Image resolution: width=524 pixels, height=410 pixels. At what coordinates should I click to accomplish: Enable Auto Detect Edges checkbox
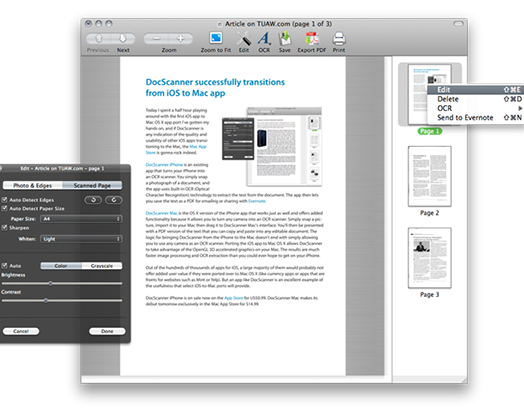[x=4, y=199]
